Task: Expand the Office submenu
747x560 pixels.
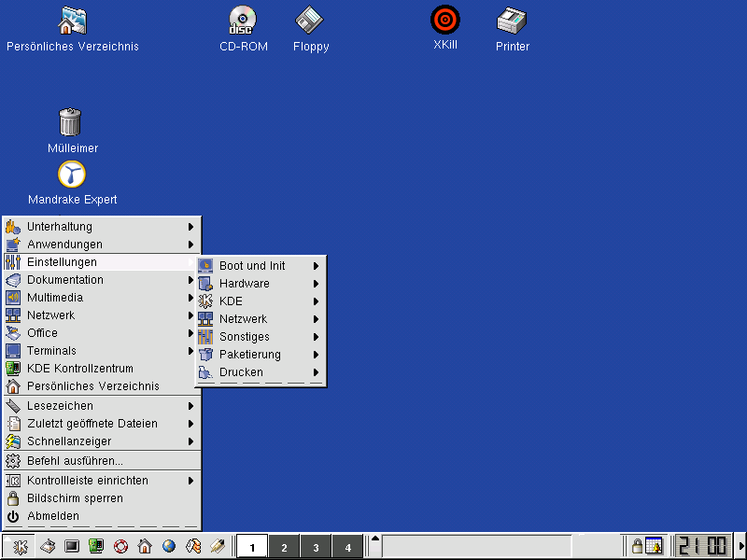Action: (102, 333)
